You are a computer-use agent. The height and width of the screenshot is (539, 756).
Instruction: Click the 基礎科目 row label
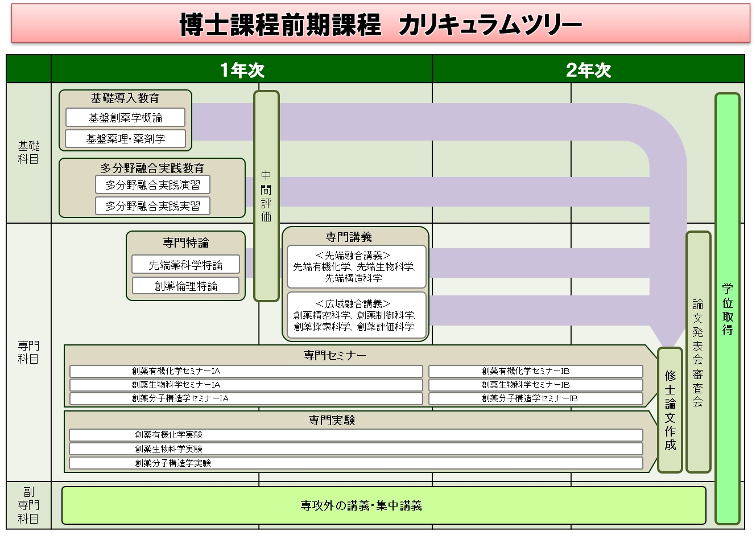28,153
